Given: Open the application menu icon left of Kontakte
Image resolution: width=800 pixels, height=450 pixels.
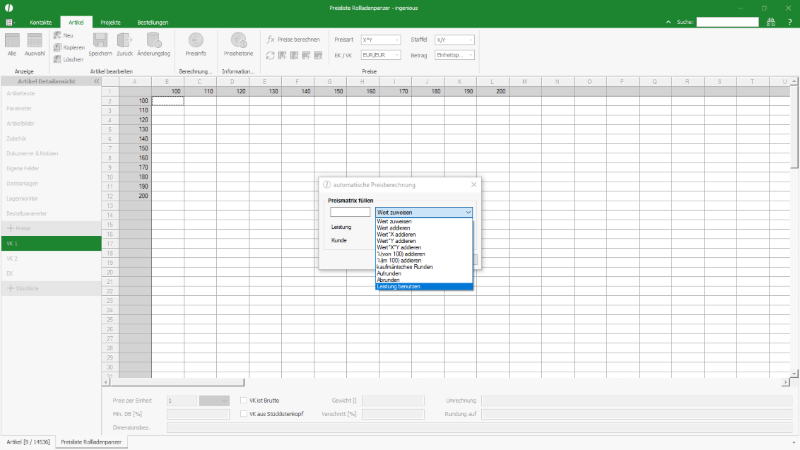Looking at the screenshot, I should 10,22.
